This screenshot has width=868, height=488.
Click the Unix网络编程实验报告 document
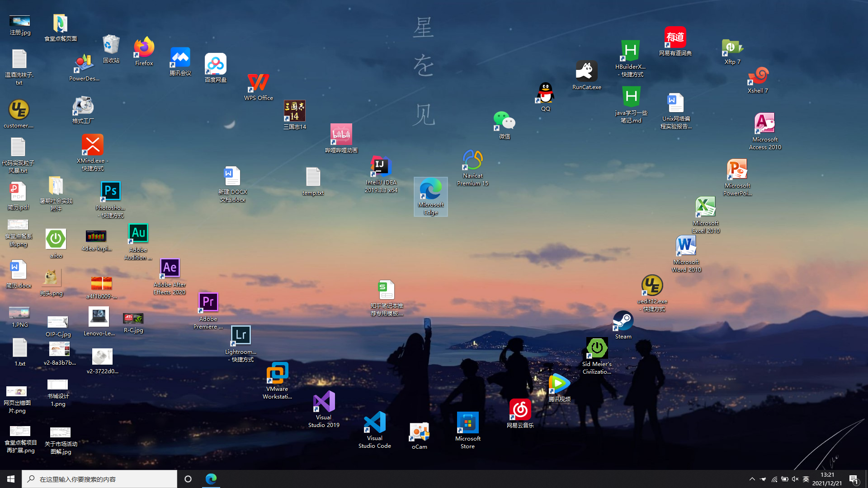(x=676, y=111)
